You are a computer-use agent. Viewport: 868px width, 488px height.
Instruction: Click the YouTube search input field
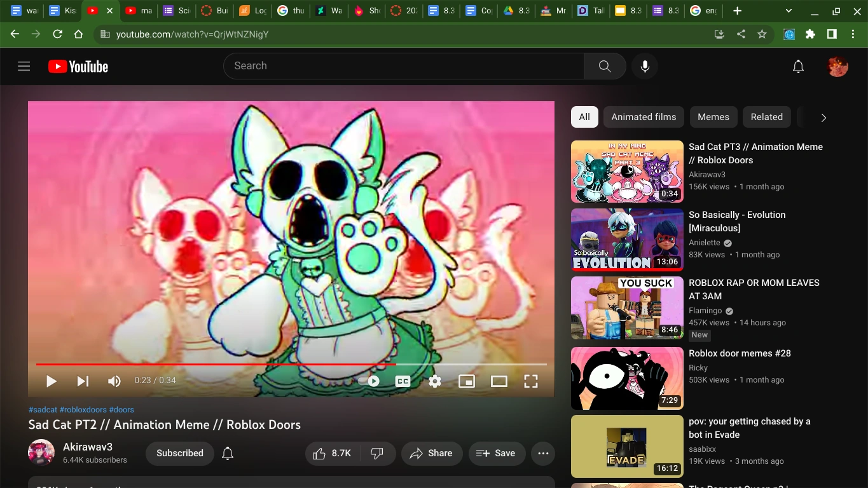click(404, 66)
